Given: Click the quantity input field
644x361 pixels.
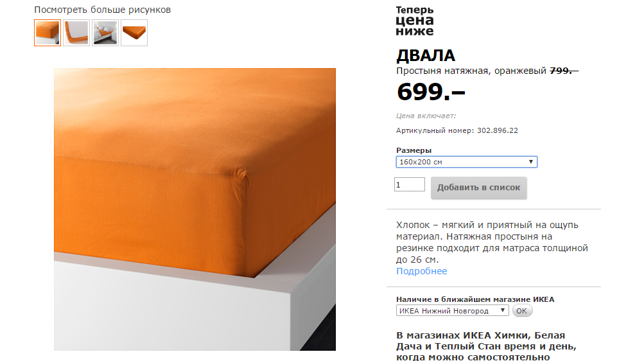Looking at the screenshot, I should pos(410,184).
